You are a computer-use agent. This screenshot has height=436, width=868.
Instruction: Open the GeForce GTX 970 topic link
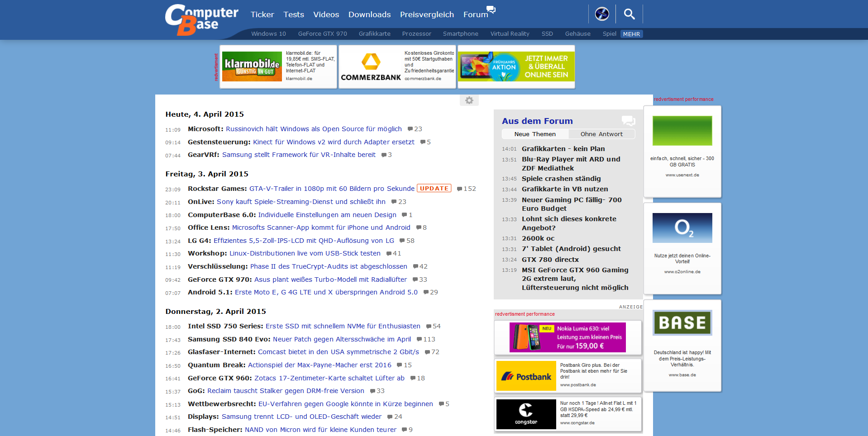[x=322, y=33]
